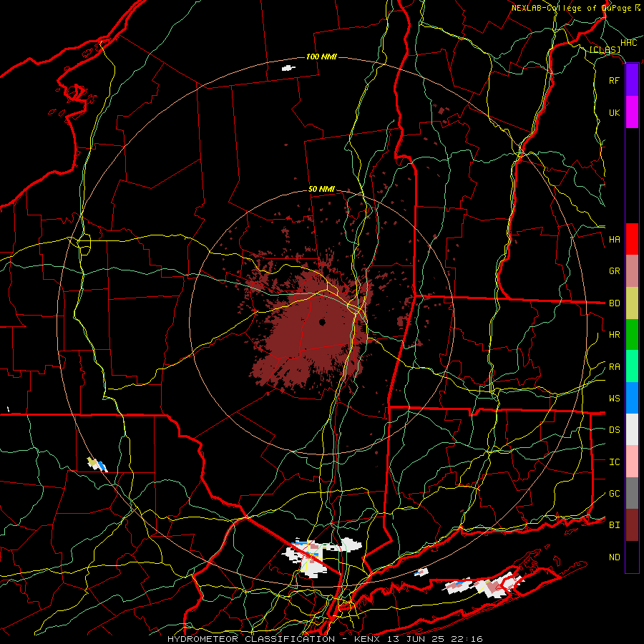Click the RA light green legend swatch

click(632, 366)
